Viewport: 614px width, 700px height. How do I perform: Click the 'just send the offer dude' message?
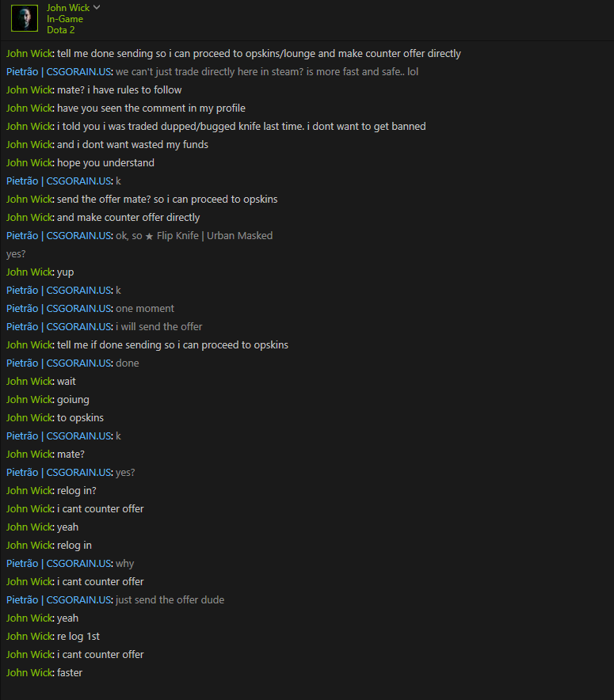click(x=170, y=600)
